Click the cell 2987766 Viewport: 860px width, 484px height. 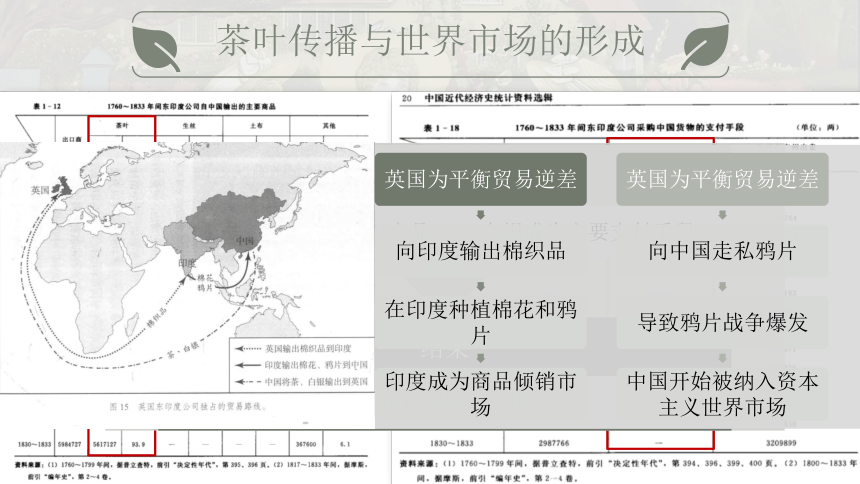[554, 443]
